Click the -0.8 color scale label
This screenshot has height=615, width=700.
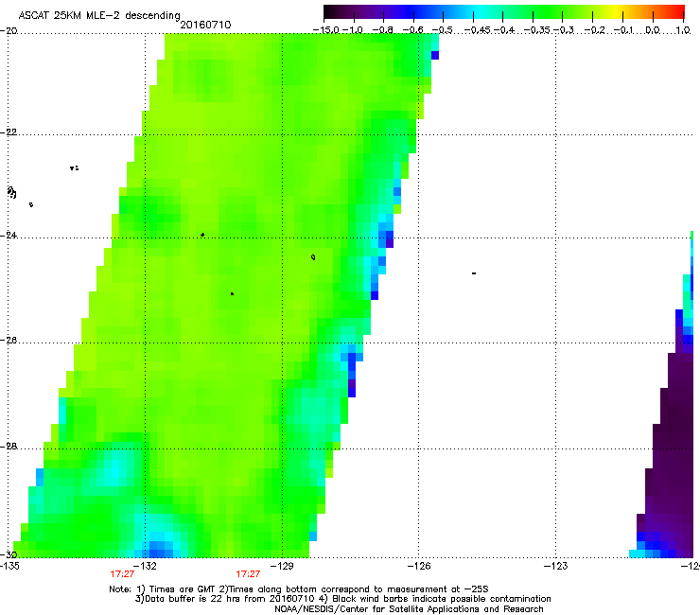(x=382, y=30)
